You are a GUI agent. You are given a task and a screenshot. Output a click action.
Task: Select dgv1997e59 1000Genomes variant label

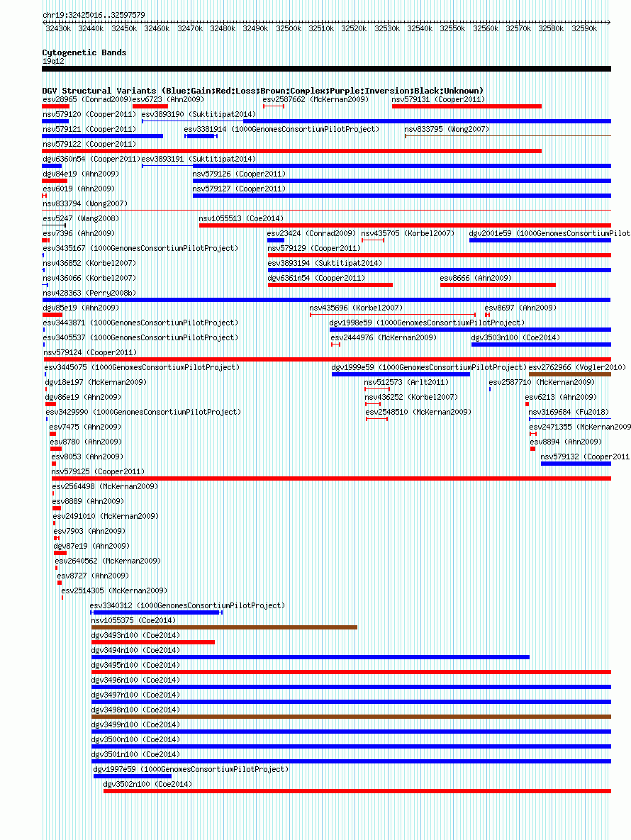[x=191, y=769]
